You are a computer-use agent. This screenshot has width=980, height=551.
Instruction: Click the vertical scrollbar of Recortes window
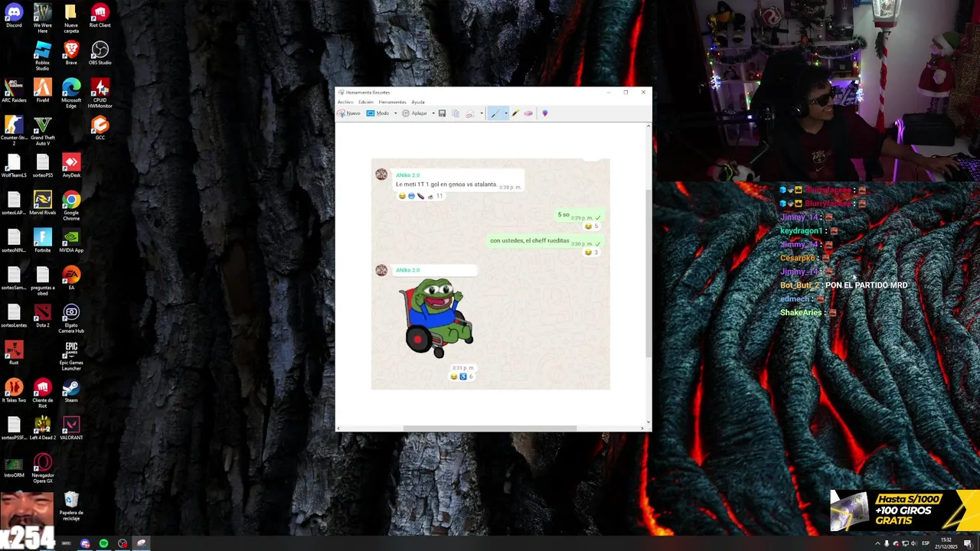click(648, 272)
